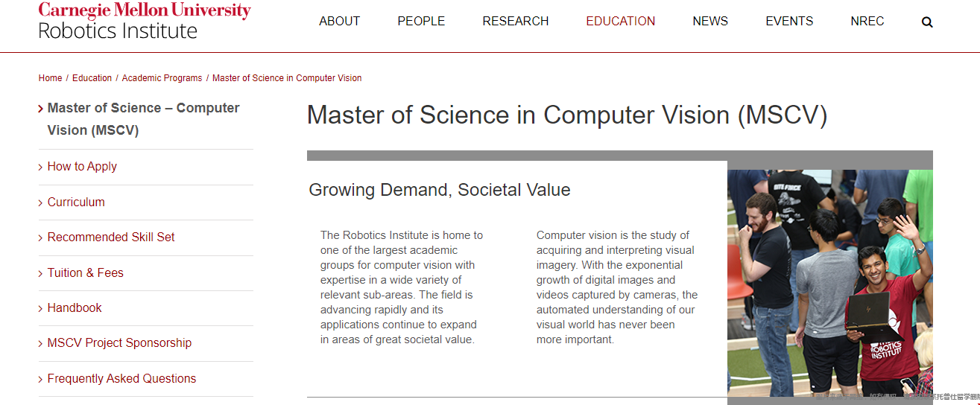Image resolution: width=980 pixels, height=405 pixels.
Task: Go to Home in the breadcrumb
Action: point(51,78)
